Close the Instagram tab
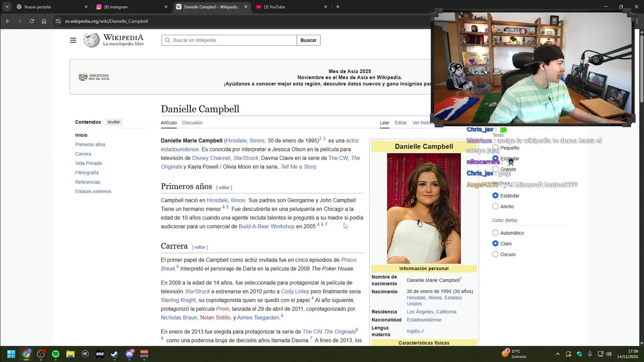Viewport: 644px width, 362px height. 166,7
